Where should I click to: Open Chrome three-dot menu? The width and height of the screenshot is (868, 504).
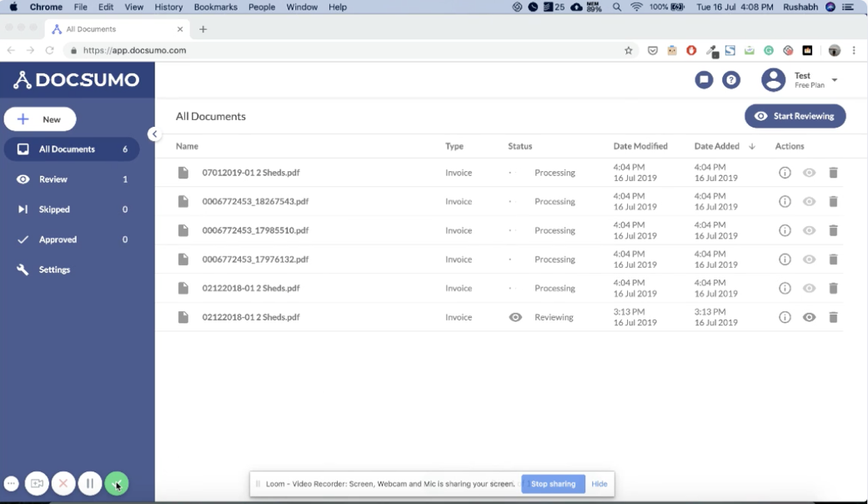[x=854, y=50]
